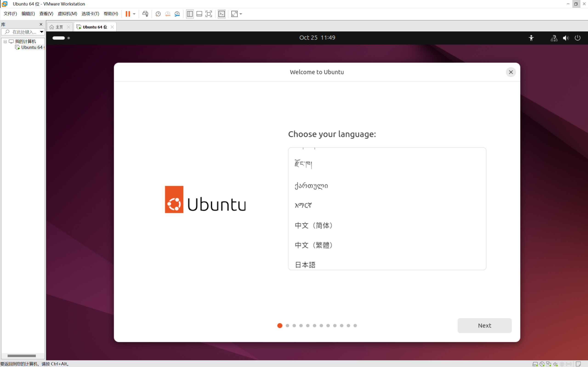Open the snapshot manager
Screen dimensions: 588x367
click(x=177, y=14)
